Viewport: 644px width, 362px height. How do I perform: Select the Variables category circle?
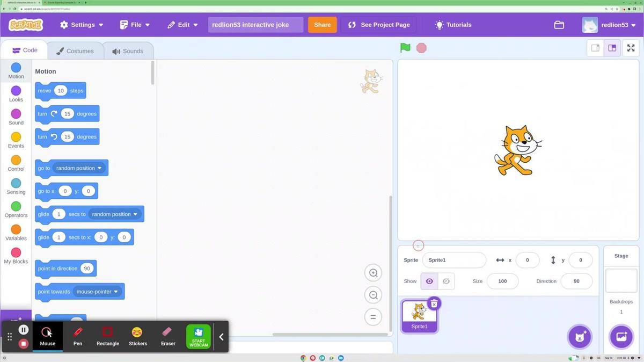pyautogui.click(x=16, y=229)
